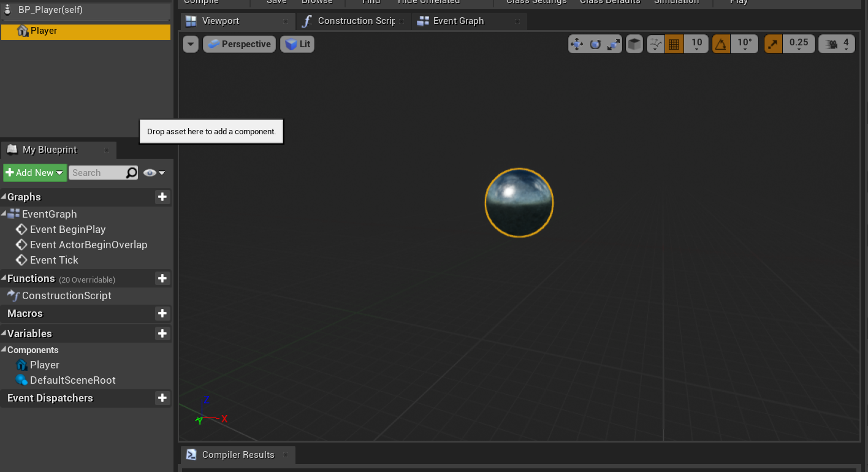Click the Viewport tab grid icon

click(x=191, y=21)
